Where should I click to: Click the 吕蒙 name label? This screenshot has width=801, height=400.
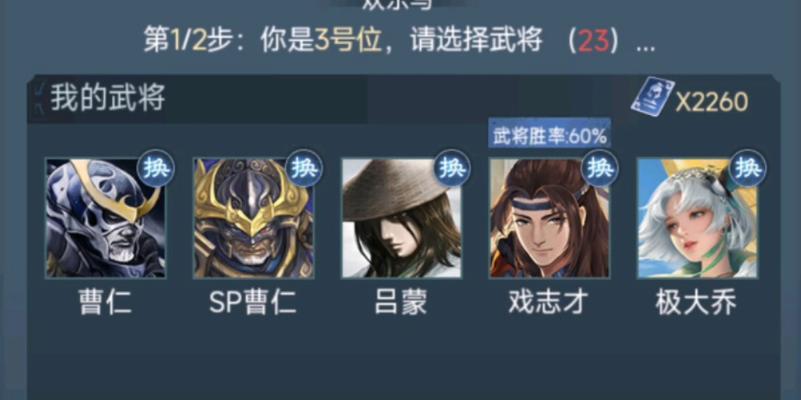[401, 302]
